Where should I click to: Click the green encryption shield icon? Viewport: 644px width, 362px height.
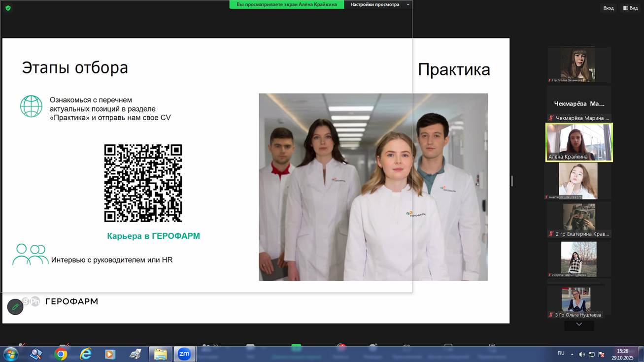(x=8, y=8)
